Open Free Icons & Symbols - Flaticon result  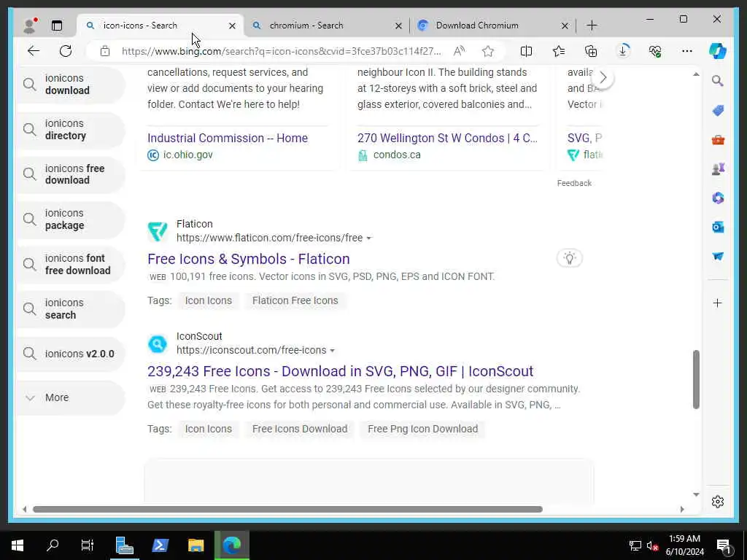[248, 259]
